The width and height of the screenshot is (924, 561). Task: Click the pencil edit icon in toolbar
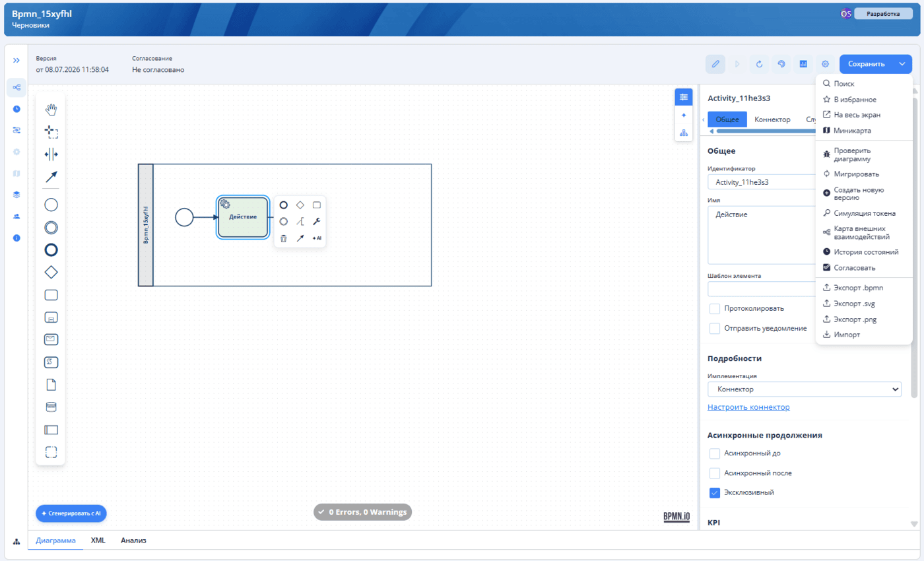[715, 64]
